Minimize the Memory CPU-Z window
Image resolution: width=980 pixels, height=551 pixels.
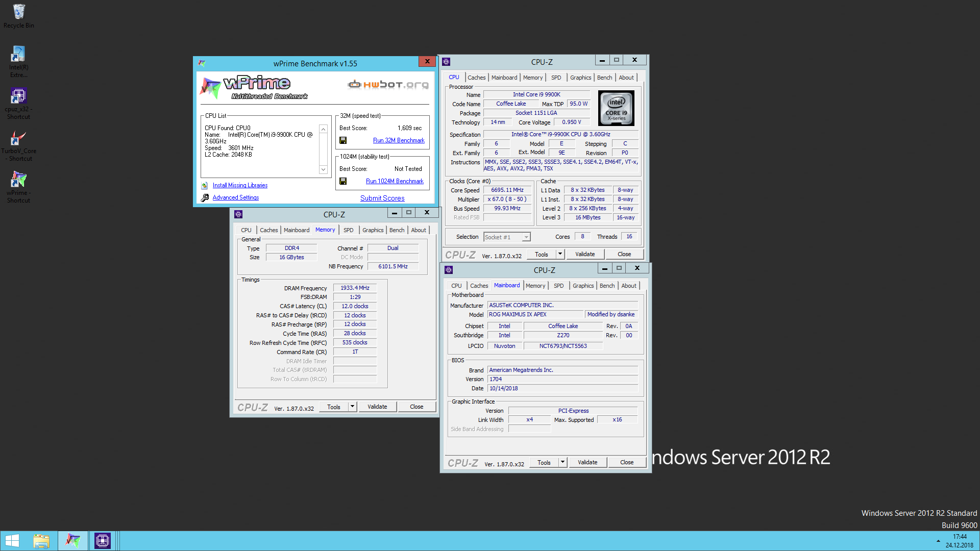(394, 213)
